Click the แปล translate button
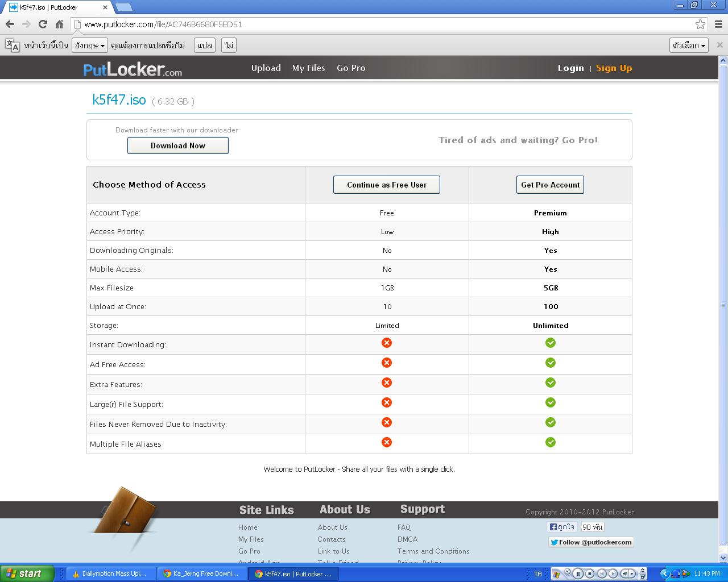Image resolution: width=728 pixels, height=582 pixels. [205, 45]
